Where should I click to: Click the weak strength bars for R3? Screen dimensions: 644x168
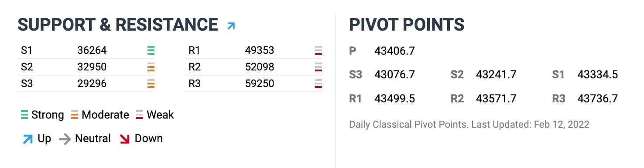point(319,84)
